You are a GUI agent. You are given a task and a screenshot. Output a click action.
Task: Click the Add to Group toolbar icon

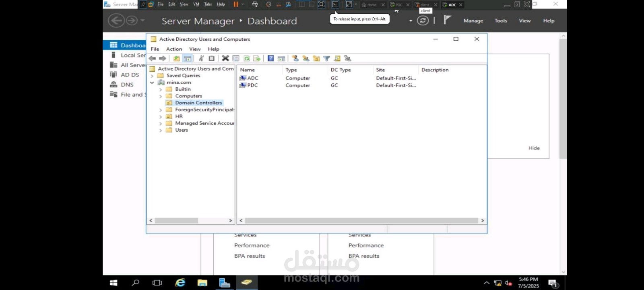click(x=348, y=58)
